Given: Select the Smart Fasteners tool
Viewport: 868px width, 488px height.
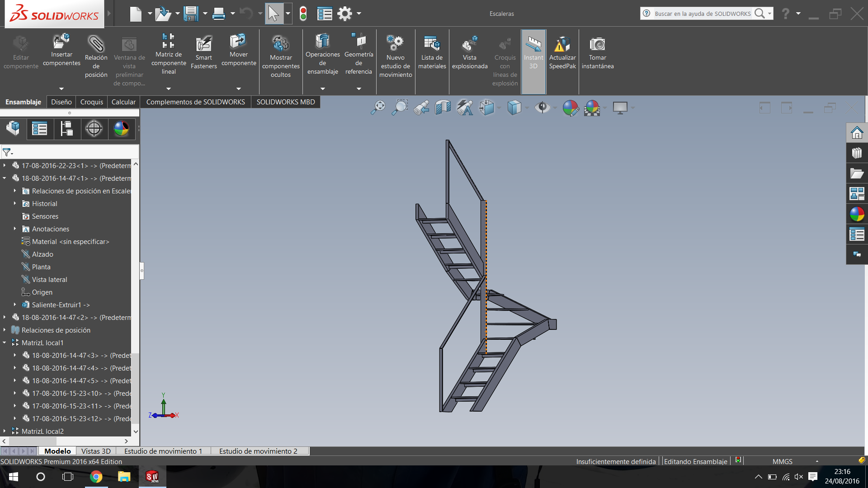Looking at the screenshot, I should pos(203,44).
